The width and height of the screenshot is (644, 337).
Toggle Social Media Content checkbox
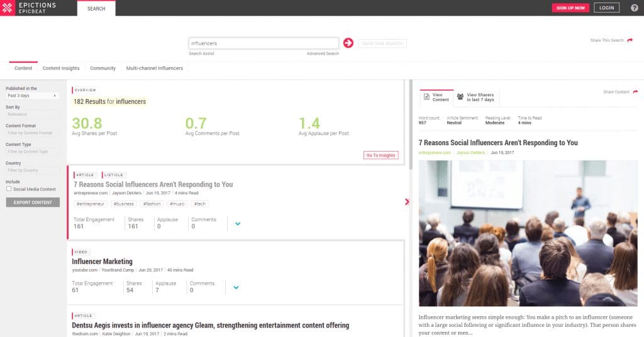[9, 189]
